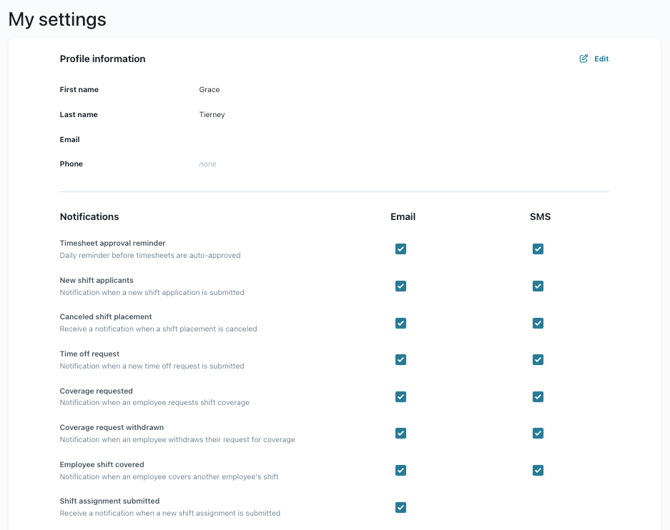Toggle Email for Employee shift covered
The height and width of the screenshot is (530, 670).
(401, 470)
